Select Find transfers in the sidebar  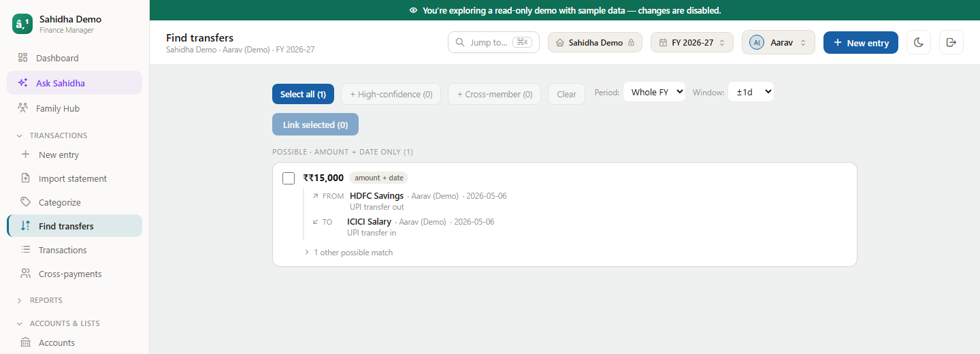click(x=75, y=226)
